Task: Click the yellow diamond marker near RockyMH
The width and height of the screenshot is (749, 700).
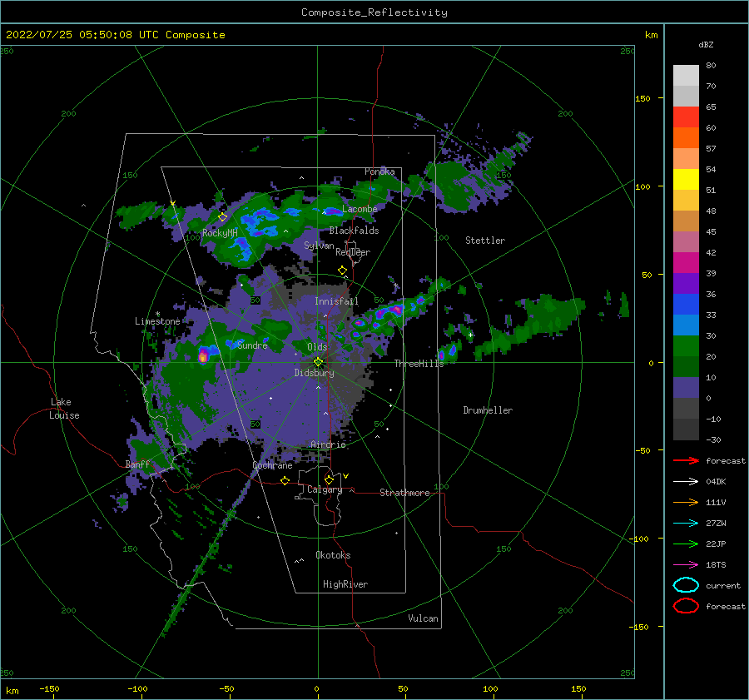Action: (x=222, y=217)
